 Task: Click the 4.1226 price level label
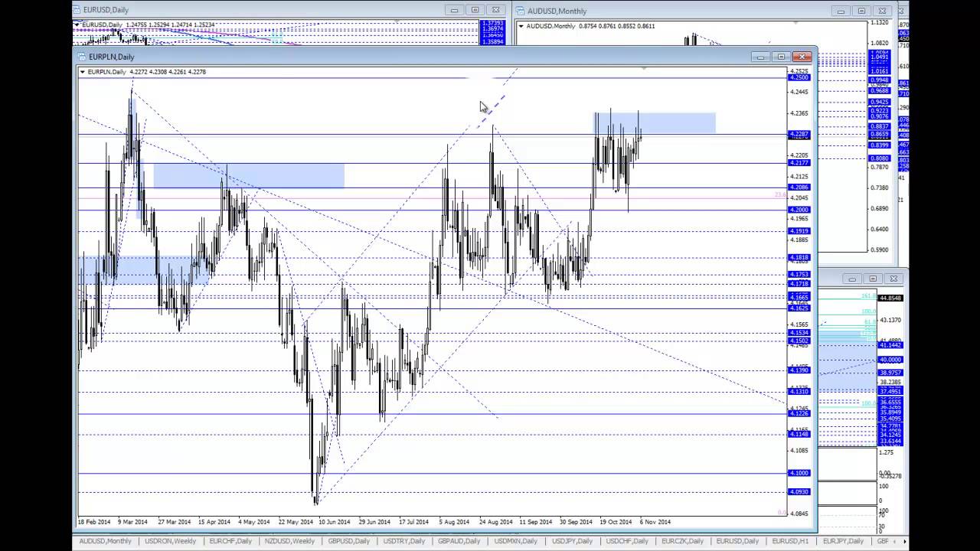click(799, 414)
